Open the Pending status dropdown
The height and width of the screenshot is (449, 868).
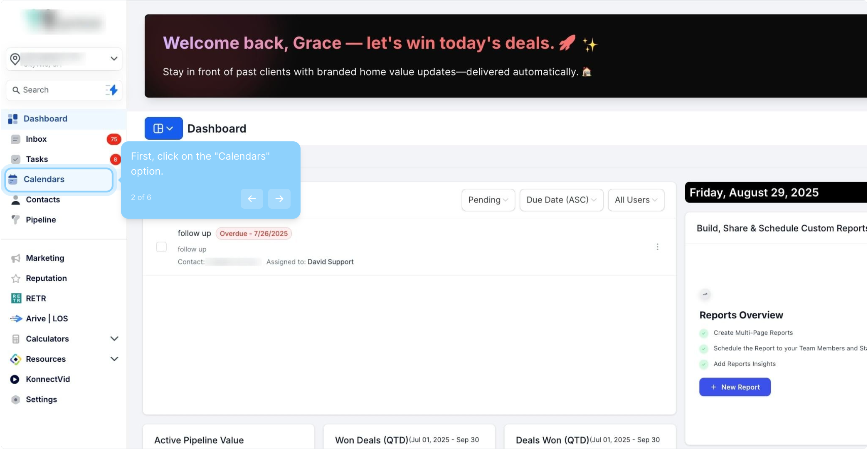click(488, 200)
